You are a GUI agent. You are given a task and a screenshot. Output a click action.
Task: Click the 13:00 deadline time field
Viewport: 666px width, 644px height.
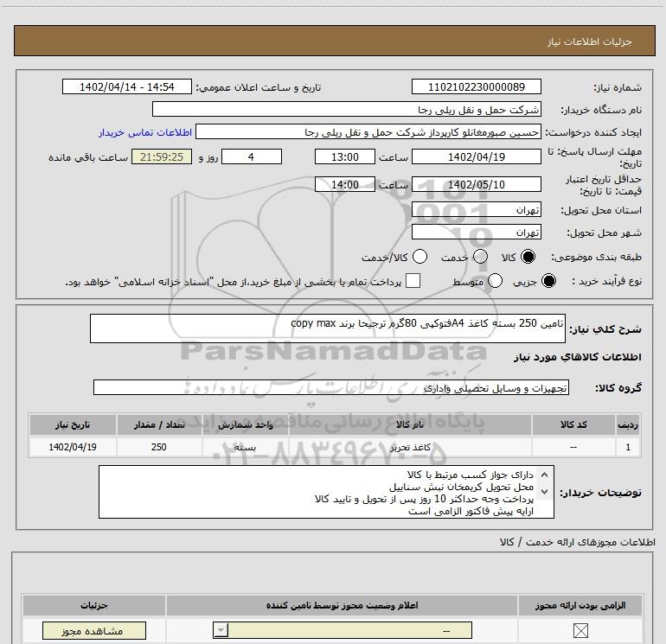click(345, 156)
